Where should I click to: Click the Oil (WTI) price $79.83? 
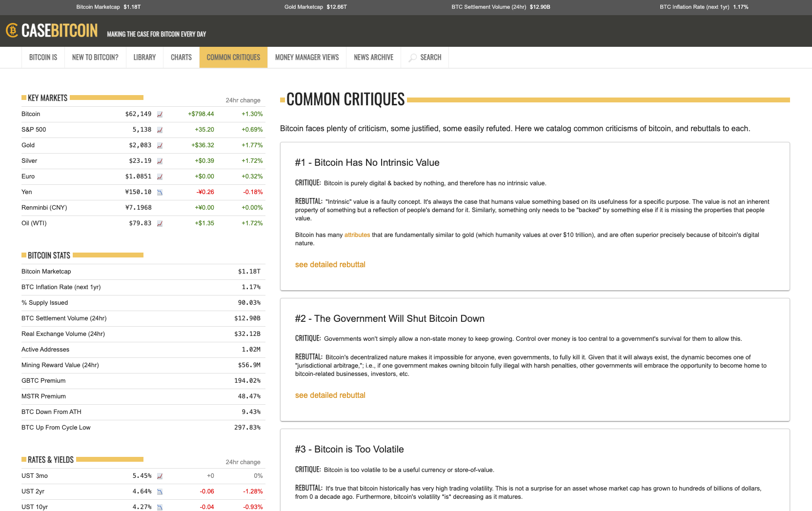point(140,223)
